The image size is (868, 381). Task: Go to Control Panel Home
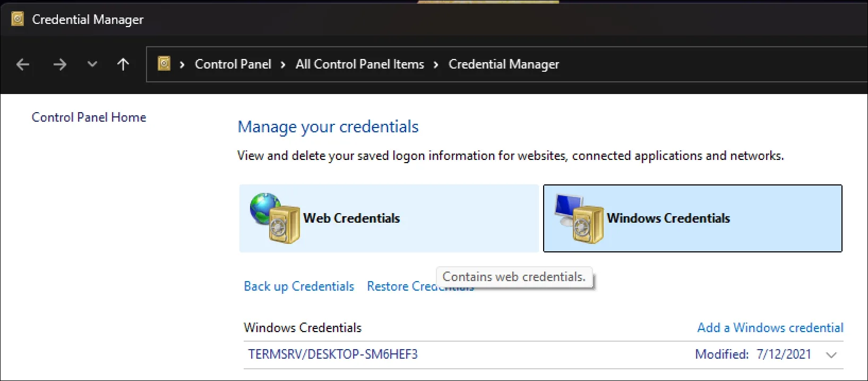point(89,117)
